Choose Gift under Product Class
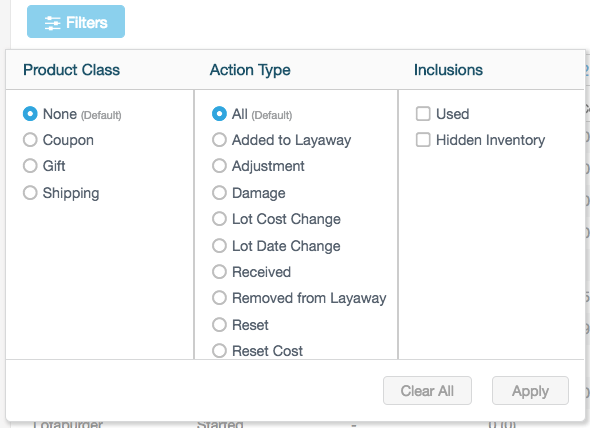 pyautogui.click(x=30, y=166)
